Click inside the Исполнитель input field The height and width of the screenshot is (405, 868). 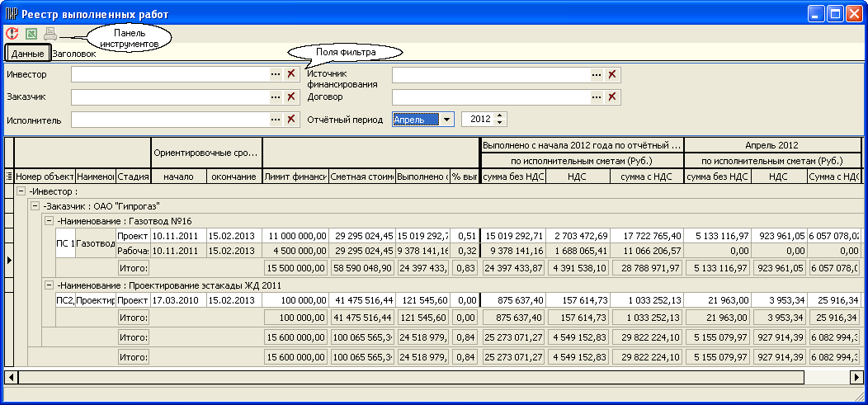pos(169,120)
